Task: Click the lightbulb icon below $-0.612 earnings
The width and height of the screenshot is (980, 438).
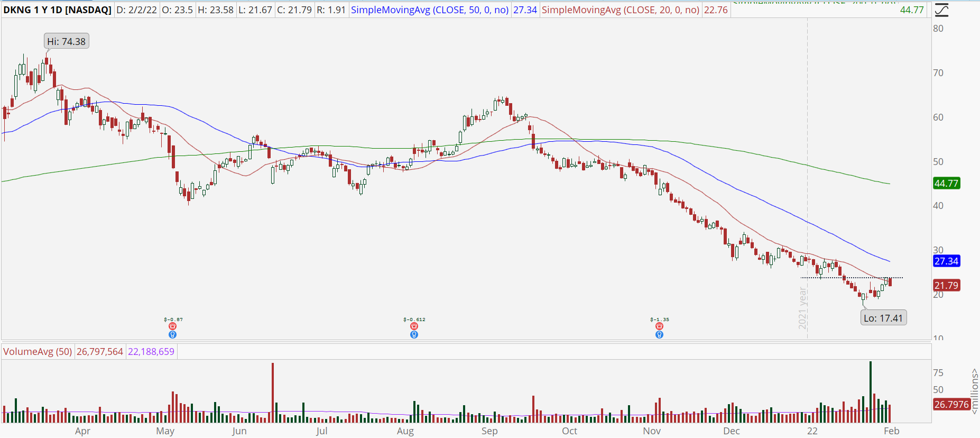Action: click(414, 334)
